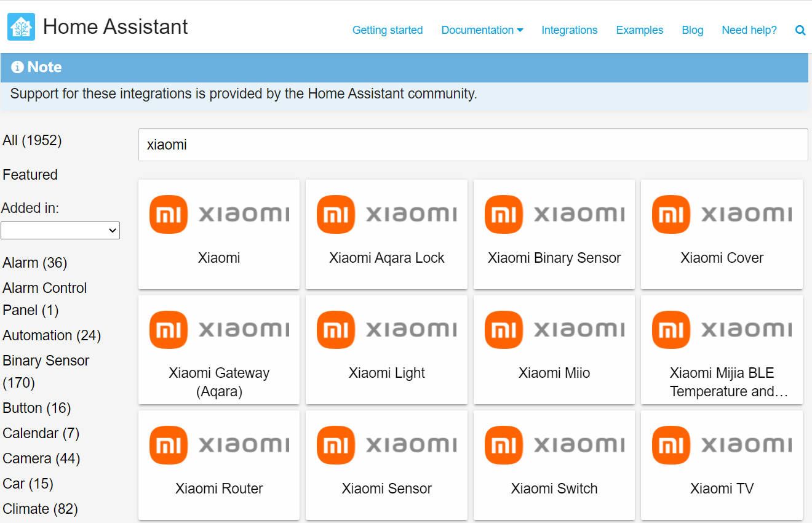
Task: Open the 'Xiaomi' card title
Action: point(219,258)
